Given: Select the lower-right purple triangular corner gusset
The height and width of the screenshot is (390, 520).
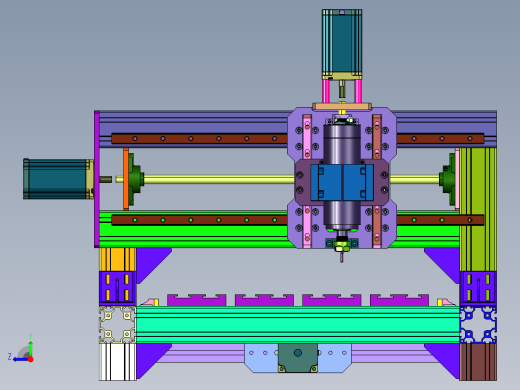Looking at the screenshot, I should pyautogui.click(x=447, y=358).
